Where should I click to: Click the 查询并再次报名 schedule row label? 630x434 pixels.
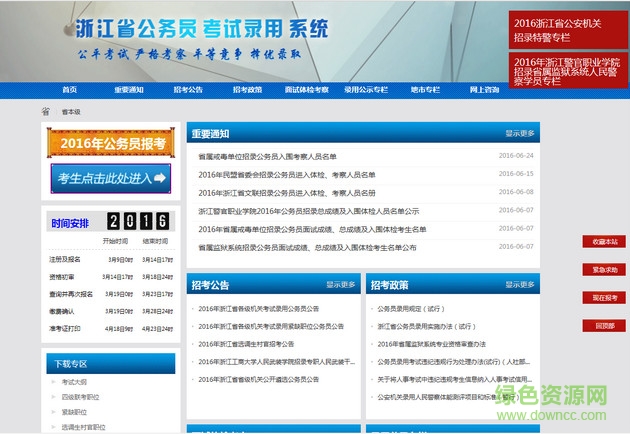pos(71,294)
